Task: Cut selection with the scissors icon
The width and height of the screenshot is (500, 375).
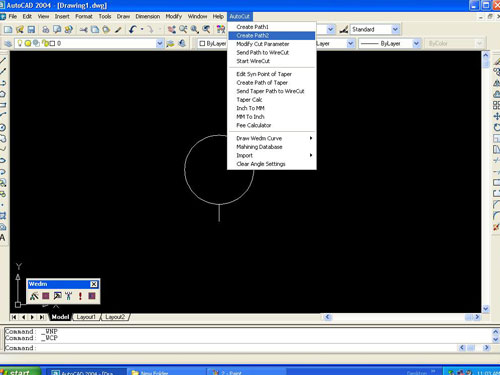Action: point(83,30)
